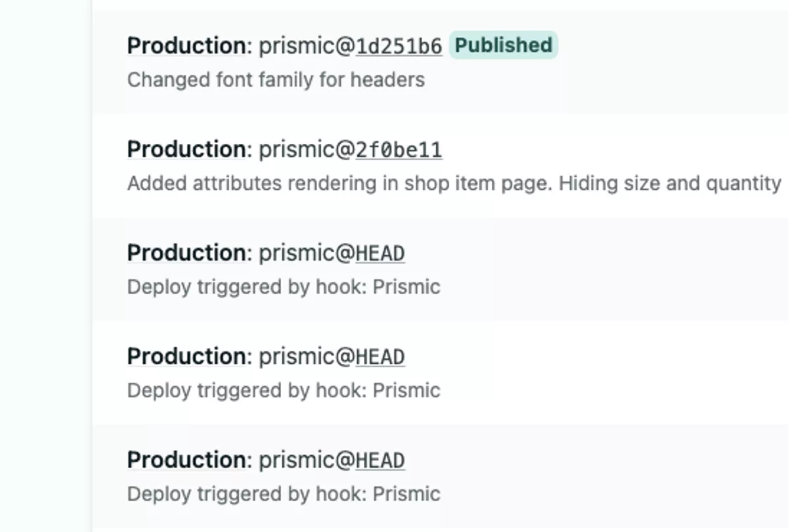The width and height of the screenshot is (788, 532).
Task: Open deploy commit link 1d251b6
Action: click(x=399, y=46)
